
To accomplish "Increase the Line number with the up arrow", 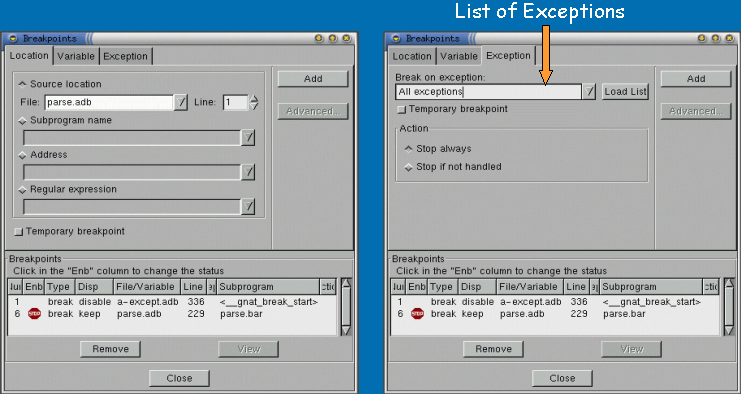I will point(254,99).
